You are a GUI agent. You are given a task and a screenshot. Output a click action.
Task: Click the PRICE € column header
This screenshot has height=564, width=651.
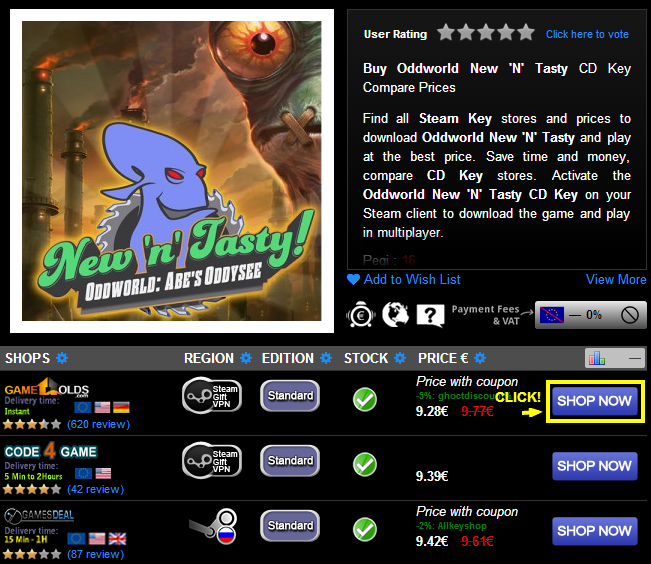pyautogui.click(x=443, y=358)
